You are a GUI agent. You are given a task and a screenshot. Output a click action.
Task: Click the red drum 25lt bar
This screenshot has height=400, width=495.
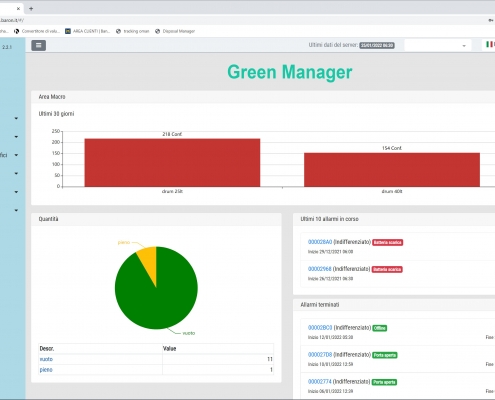click(x=172, y=163)
